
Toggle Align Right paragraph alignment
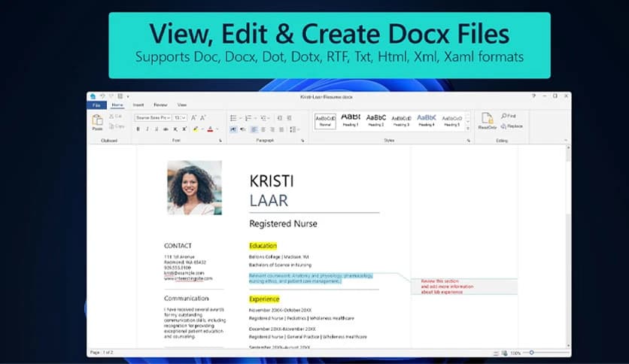pyautogui.click(x=272, y=129)
